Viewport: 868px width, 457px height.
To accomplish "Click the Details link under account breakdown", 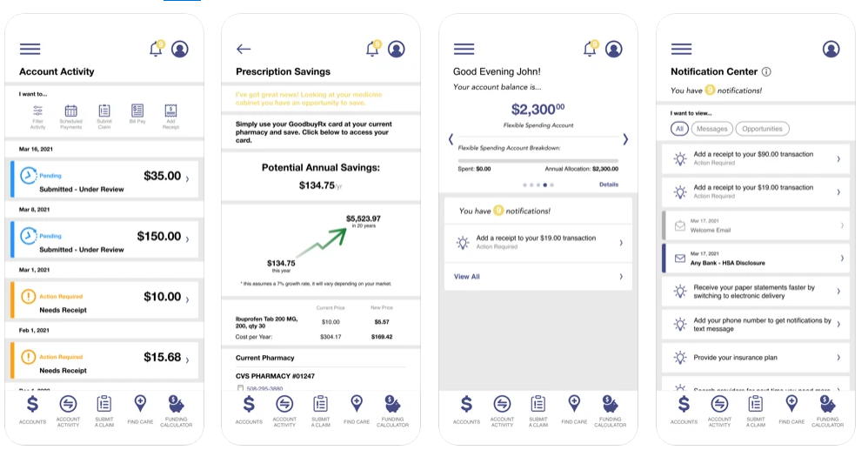I will coord(608,185).
